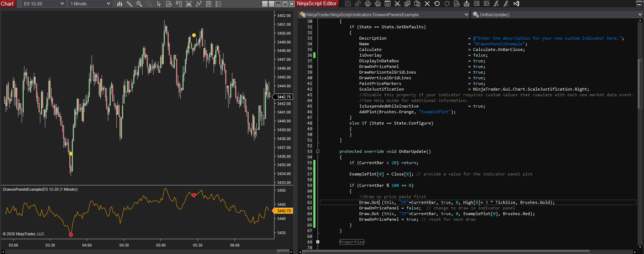This screenshot has height=254, width=644.
Task: Click the red dot at indicator low
Action: click(71, 235)
